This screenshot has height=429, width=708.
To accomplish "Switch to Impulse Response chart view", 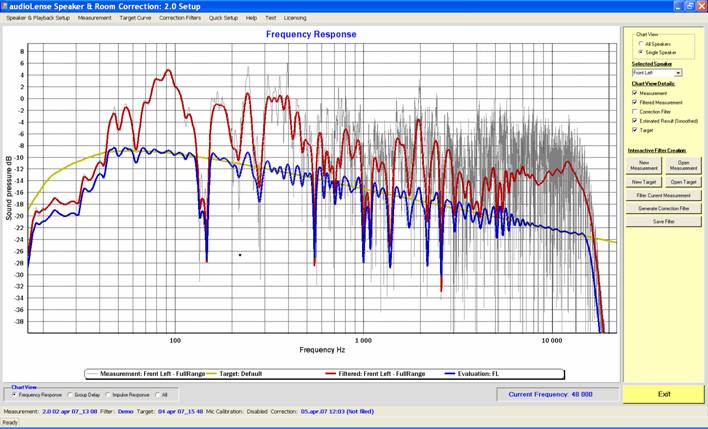I will [109, 395].
